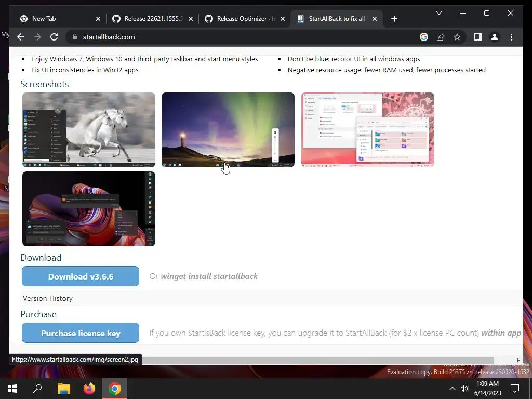Open the Google icon in the address bar
This screenshot has width=532, height=399.
click(424, 37)
